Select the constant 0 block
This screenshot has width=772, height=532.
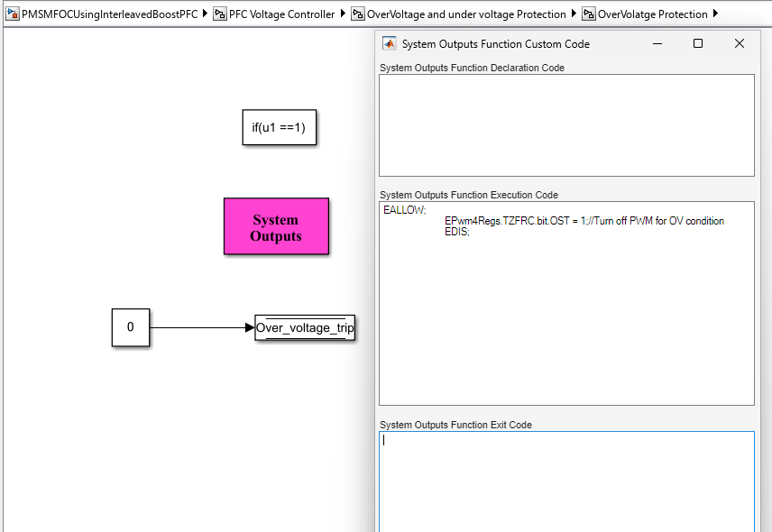[130, 327]
